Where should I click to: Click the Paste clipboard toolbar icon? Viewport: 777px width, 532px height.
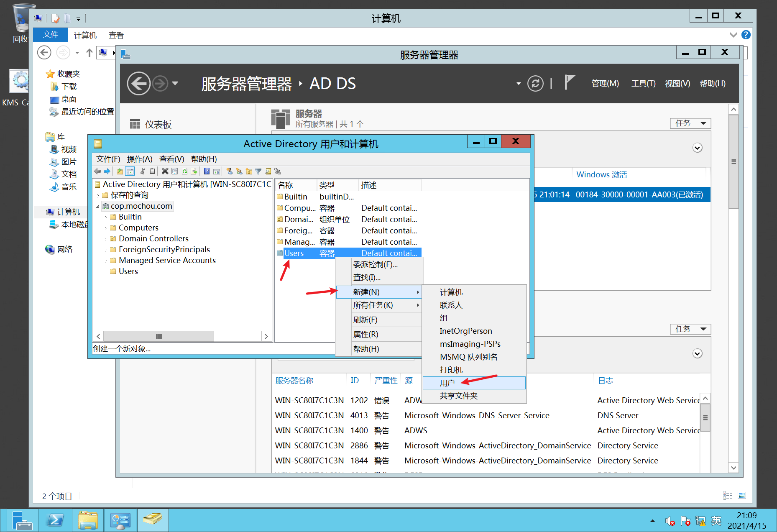pyautogui.click(x=152, y=171)
